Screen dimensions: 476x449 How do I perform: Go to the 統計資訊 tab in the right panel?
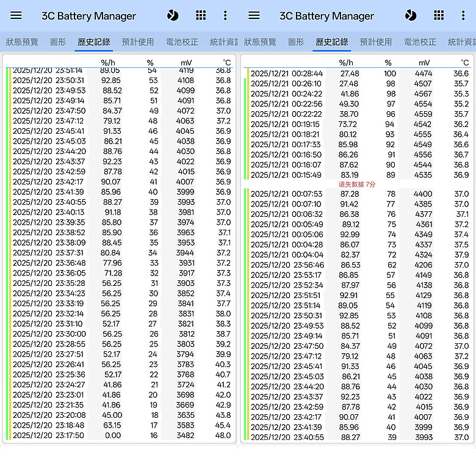tap(462, 42)
